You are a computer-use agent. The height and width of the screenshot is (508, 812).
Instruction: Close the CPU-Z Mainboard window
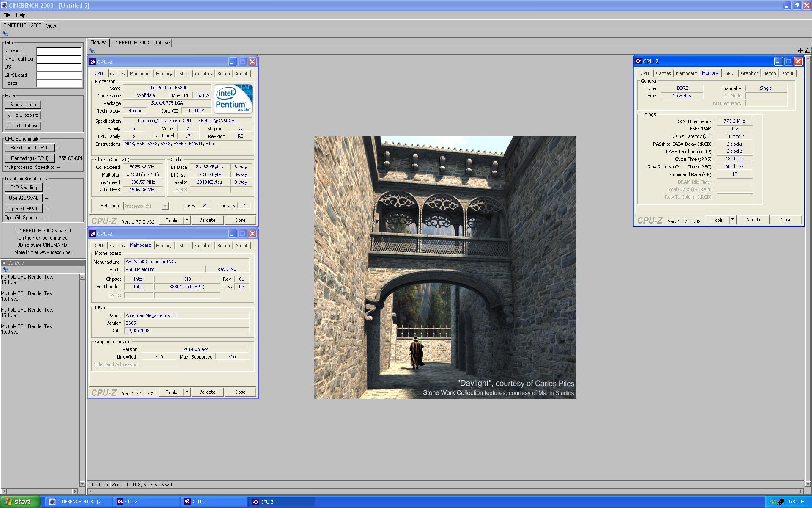pyautogui.click(x=252, y=234)
